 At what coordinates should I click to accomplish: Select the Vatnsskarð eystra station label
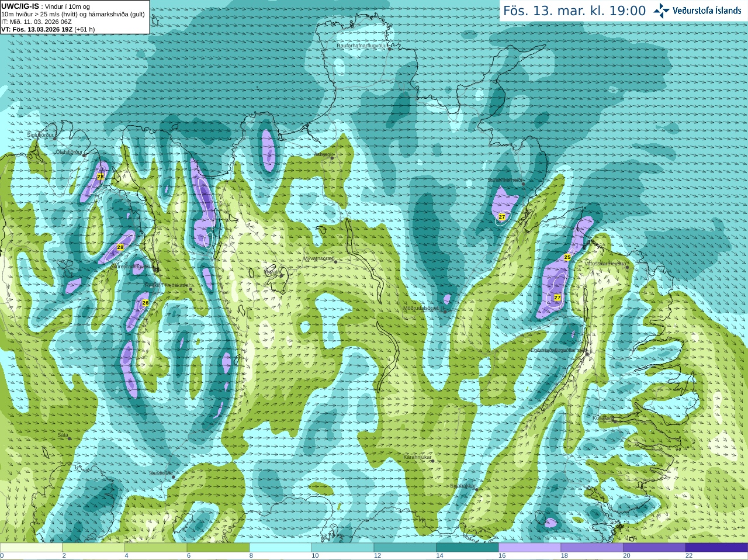[x=605, y=264]
